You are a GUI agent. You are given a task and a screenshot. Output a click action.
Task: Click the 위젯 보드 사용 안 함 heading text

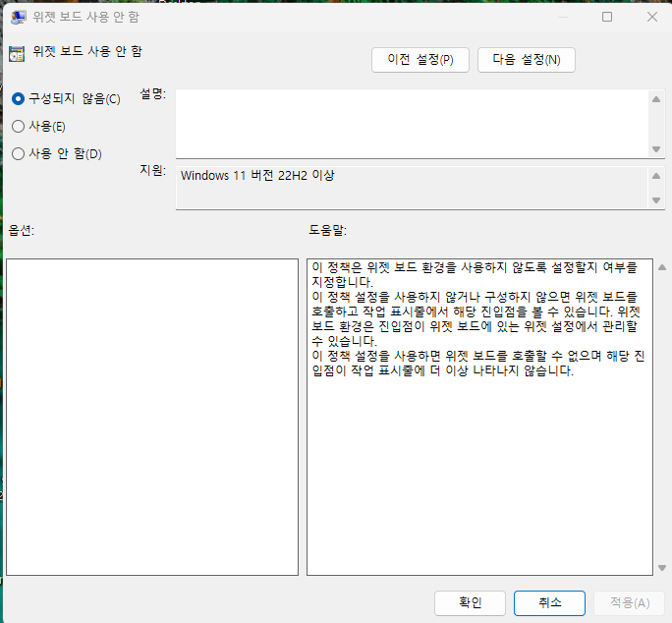[x=87, y=51]
